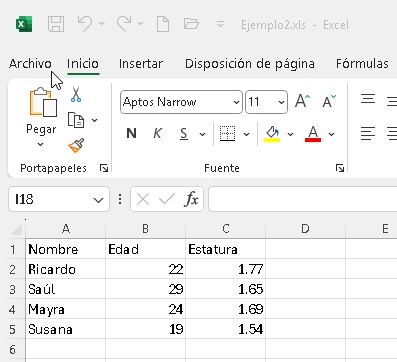Open the borders dropdown arrow

[246, 134]
